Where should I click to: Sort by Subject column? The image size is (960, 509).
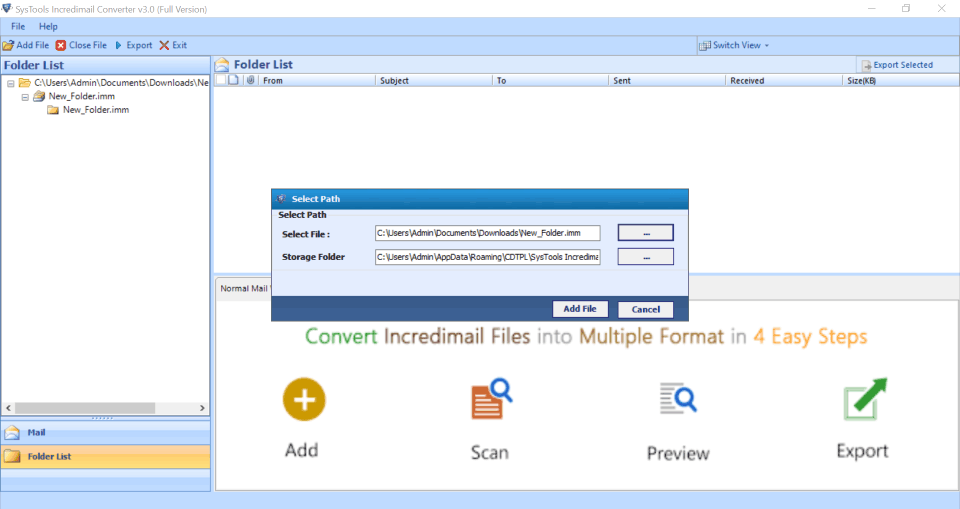(433, 80)
